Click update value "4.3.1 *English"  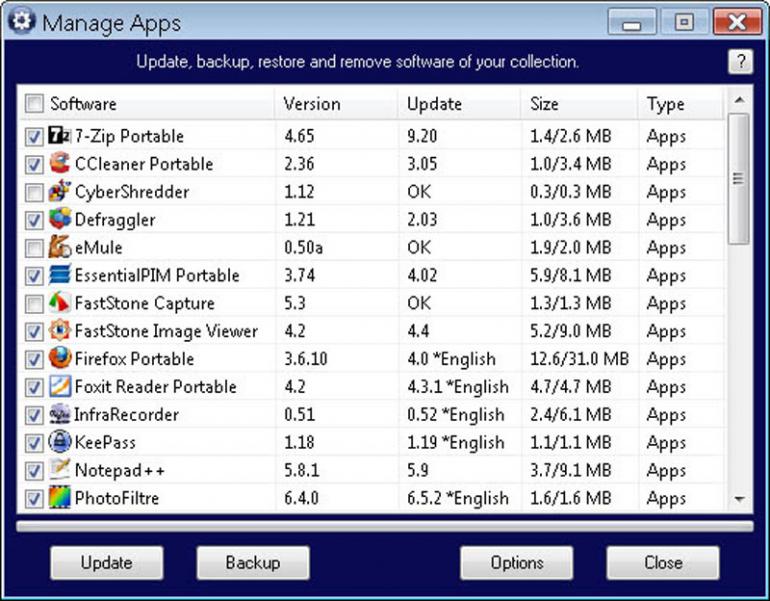458,387
